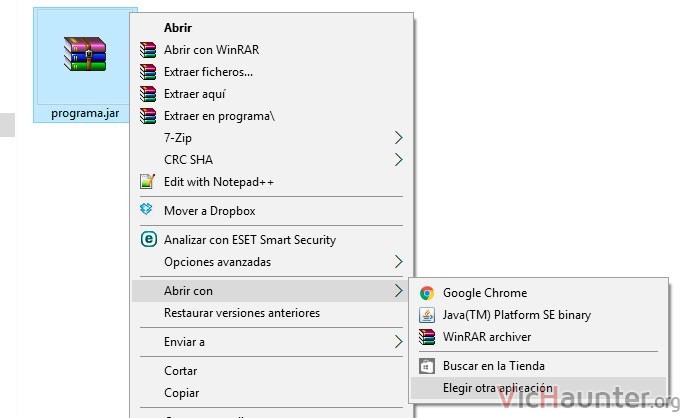Open Opciones avanzadas entry
The height and width of the screenshot is (418, 690).
tap(272, 262)
